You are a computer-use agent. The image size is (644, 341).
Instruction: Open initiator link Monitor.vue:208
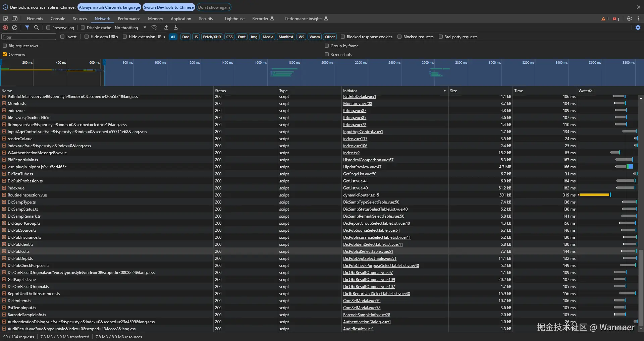358,104
